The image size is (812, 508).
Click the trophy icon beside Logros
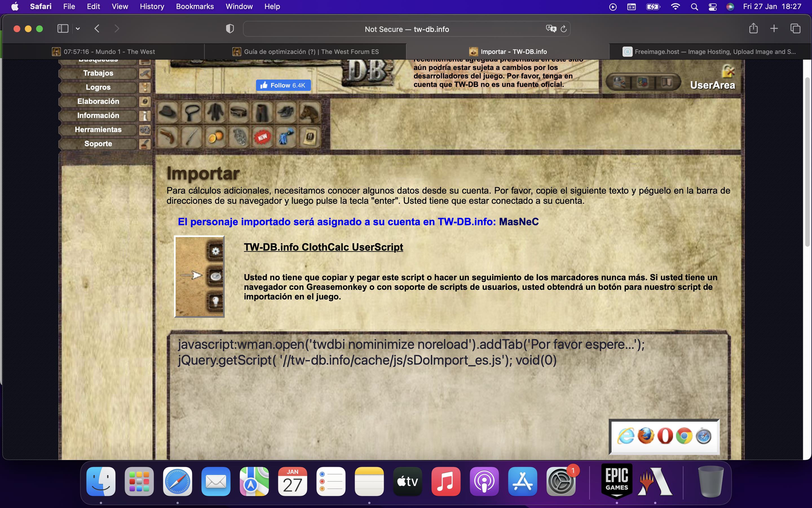(145, 87)
